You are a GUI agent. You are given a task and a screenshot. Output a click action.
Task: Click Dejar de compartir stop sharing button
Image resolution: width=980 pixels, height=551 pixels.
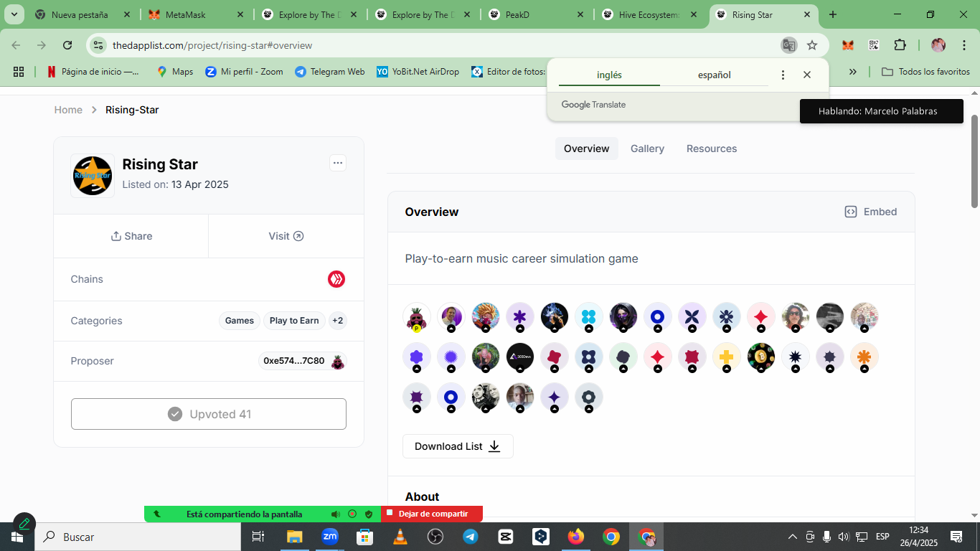432,514
